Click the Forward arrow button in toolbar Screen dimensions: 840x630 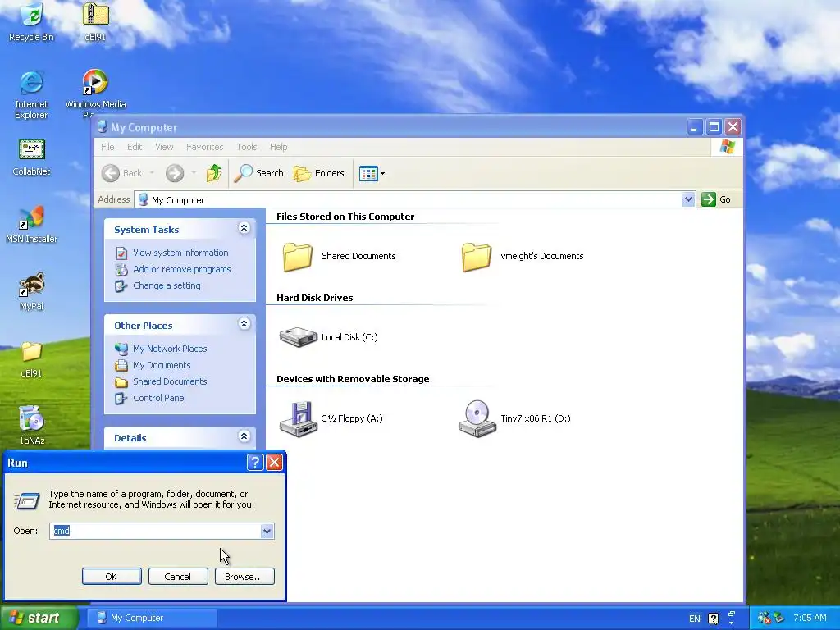click(x=175, y=173)
